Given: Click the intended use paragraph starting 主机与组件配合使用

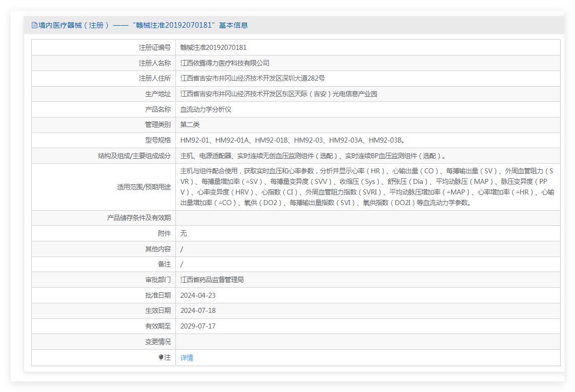Looking at the screenshot, I should point(367,187).
